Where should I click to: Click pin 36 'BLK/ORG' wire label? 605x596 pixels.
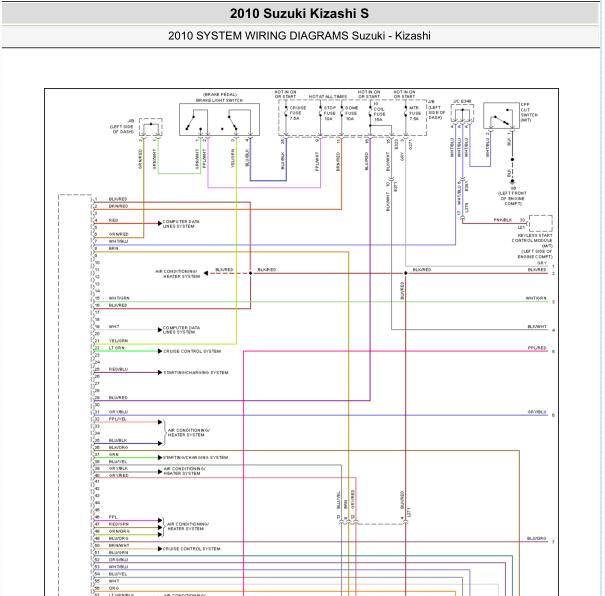118,447
